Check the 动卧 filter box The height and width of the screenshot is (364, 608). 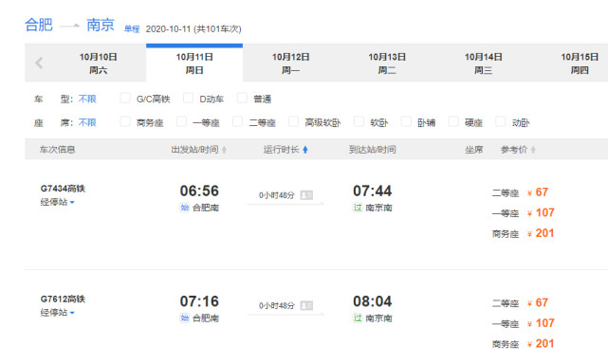click(501, 121)
